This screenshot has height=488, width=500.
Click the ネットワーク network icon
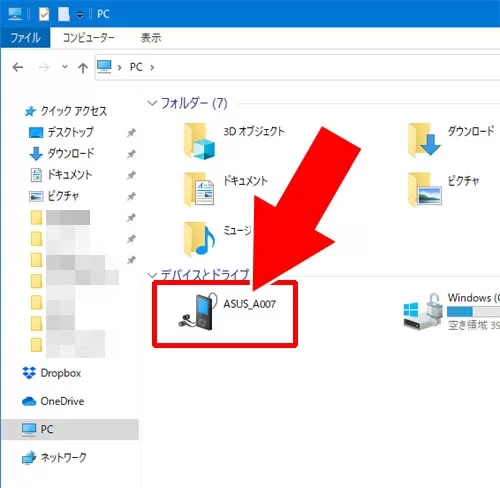[x=29, y=458]
